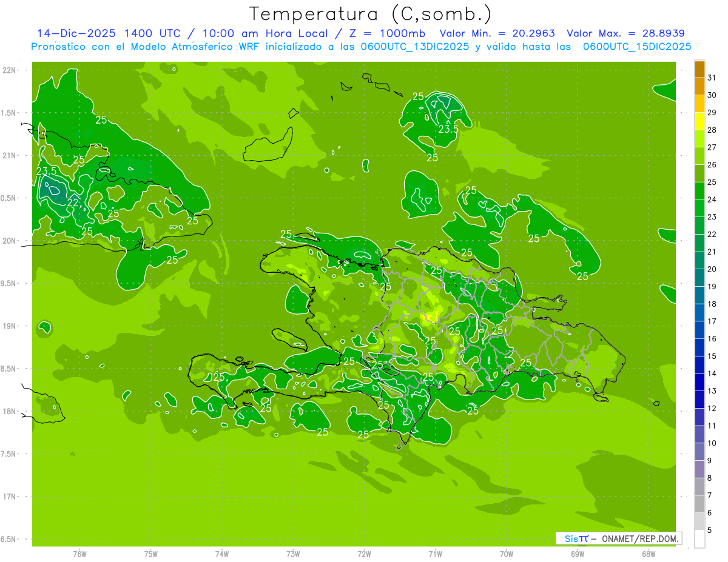The image size is (728, 562).
Task: Click the '73W' longitude axis label
Action: tap(293, 554)
